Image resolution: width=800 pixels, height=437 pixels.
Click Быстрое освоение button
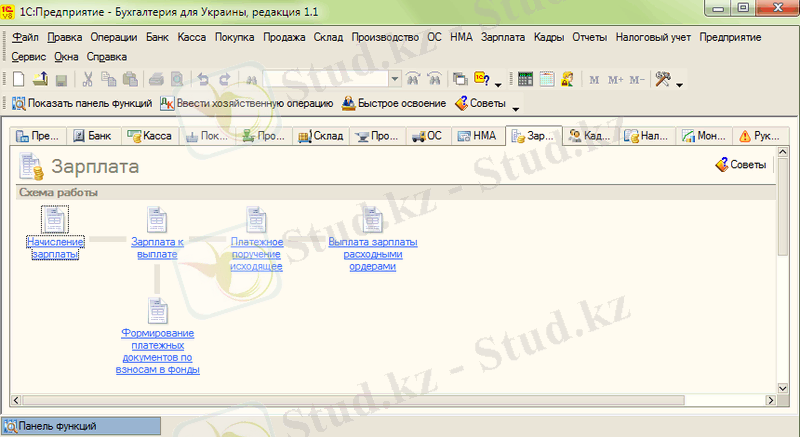pos(394,104)
